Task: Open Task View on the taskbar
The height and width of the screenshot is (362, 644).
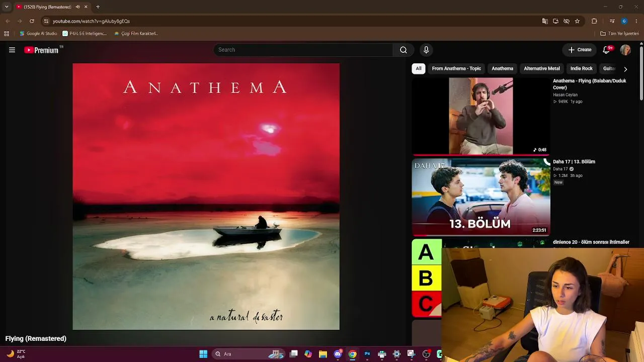Action: [x=294, y=354]
